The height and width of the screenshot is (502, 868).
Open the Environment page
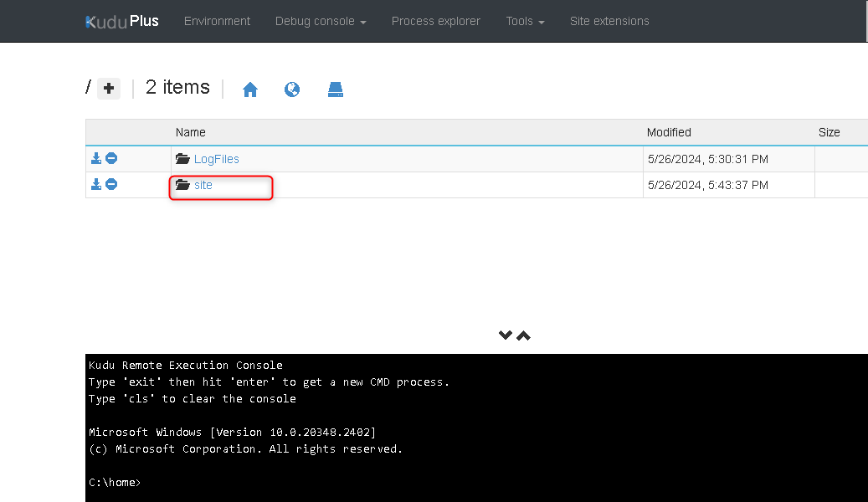coord(217,21)
